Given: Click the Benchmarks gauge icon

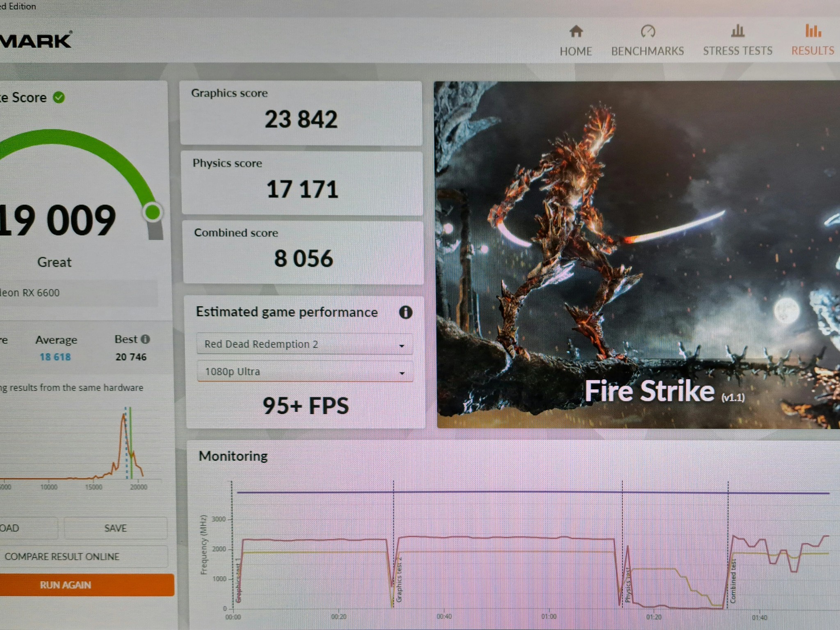Looking at the screenshot, I should pos(648,31).
